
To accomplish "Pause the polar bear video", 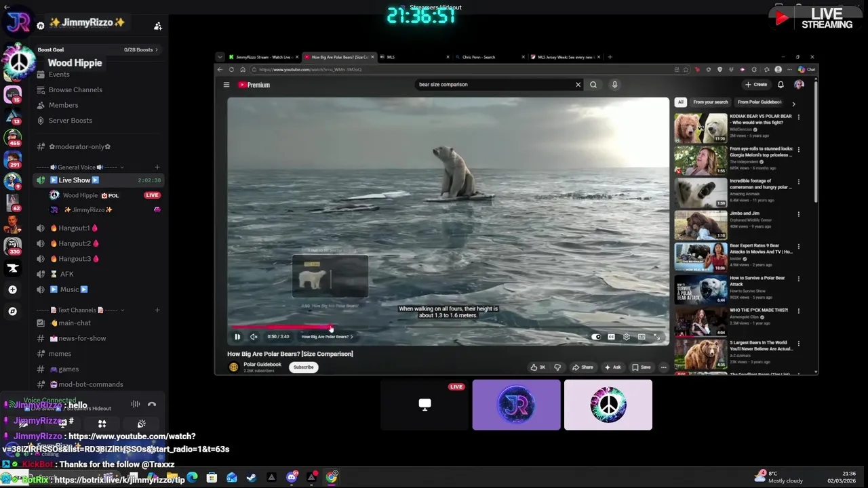I will coord(237,337).
